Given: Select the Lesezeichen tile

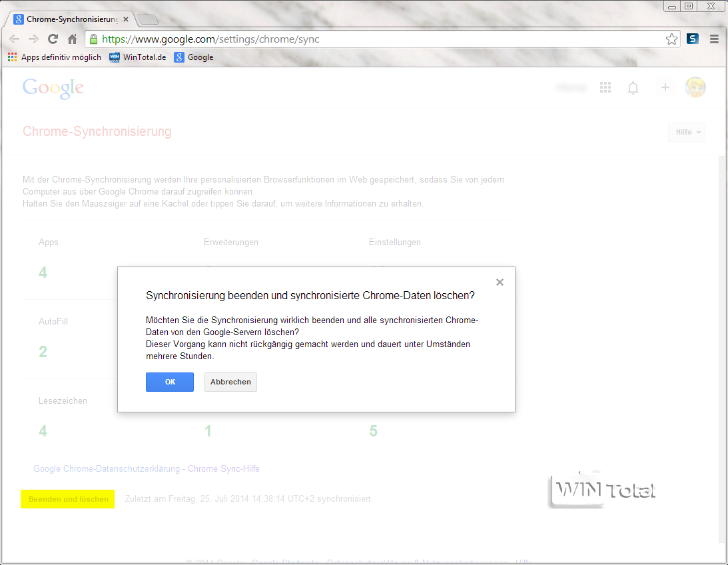Looking at the screenshot, I should 63,400.
